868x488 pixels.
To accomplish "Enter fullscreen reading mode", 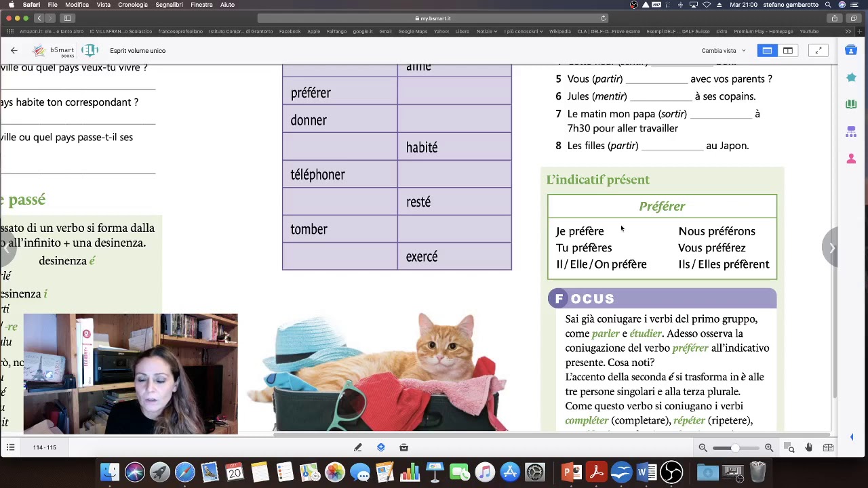I will pyautogui.click(x=818, y=50).
